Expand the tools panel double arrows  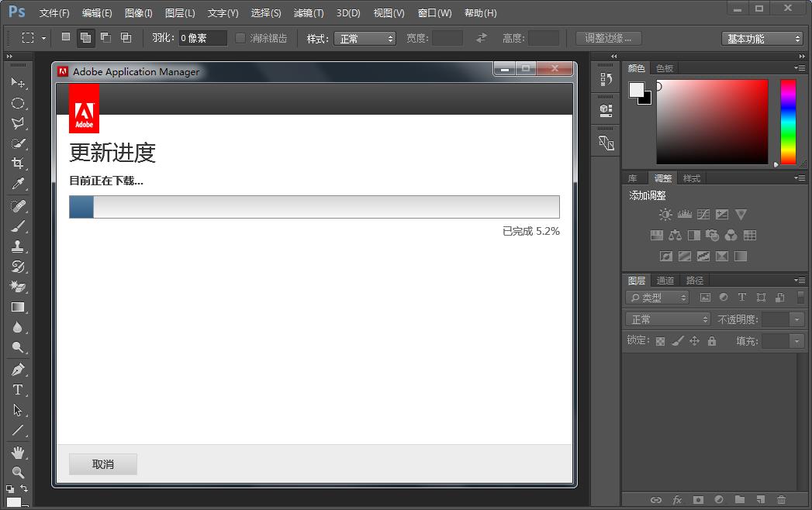9,56
